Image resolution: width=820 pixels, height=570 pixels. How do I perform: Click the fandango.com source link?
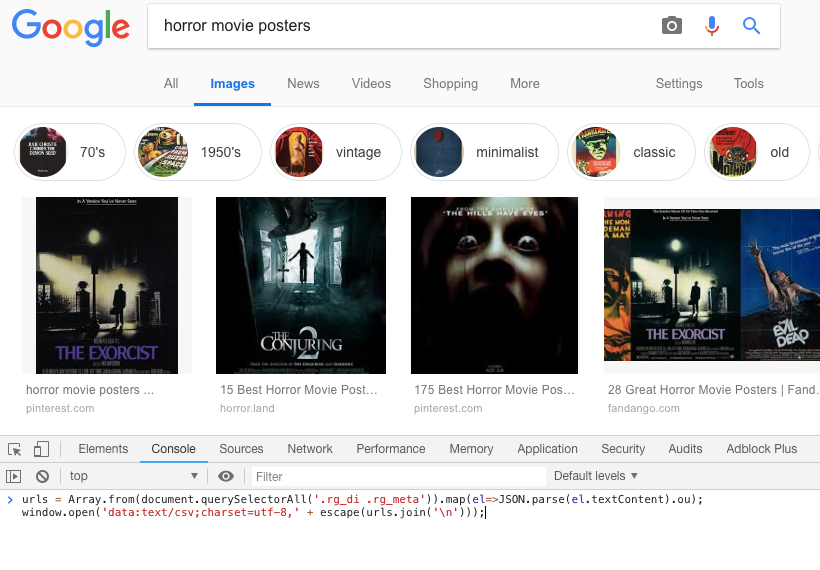point(643,408)
